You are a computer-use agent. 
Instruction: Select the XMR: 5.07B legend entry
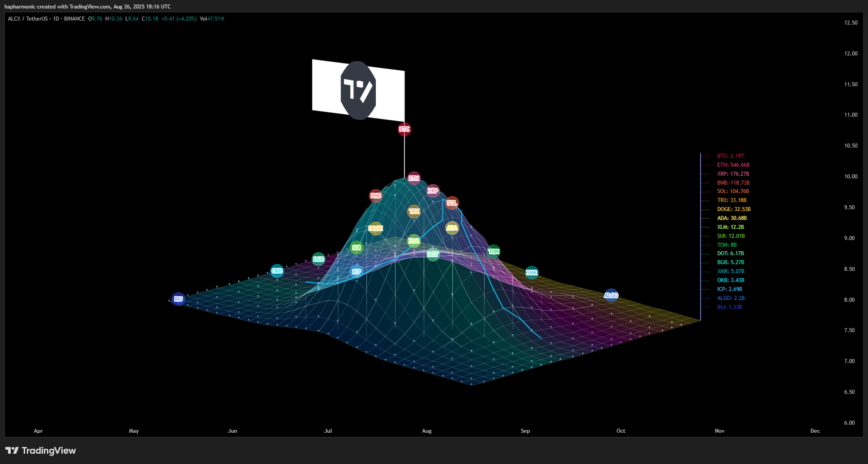(731, 271)
